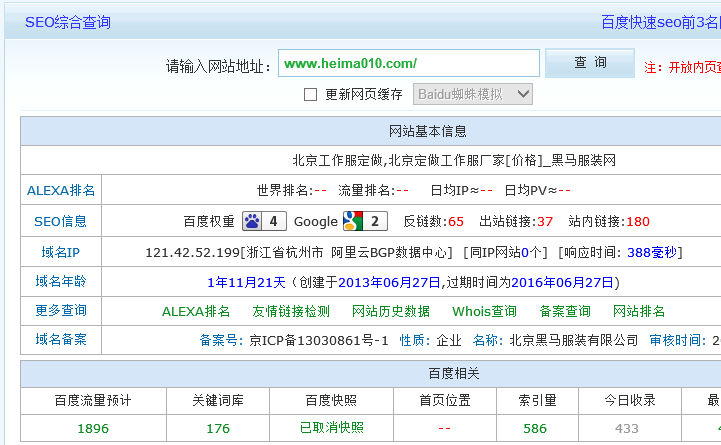Click the 索引量 value 586
The image size is (721, 445).
pyautogui.click(x=535, y=428)
